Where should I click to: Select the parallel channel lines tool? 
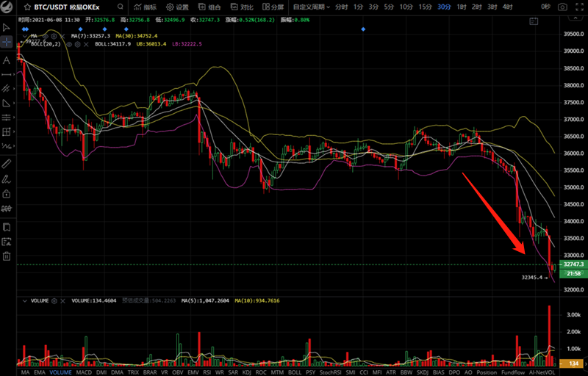pyautogui.click(x=7, y=88)
